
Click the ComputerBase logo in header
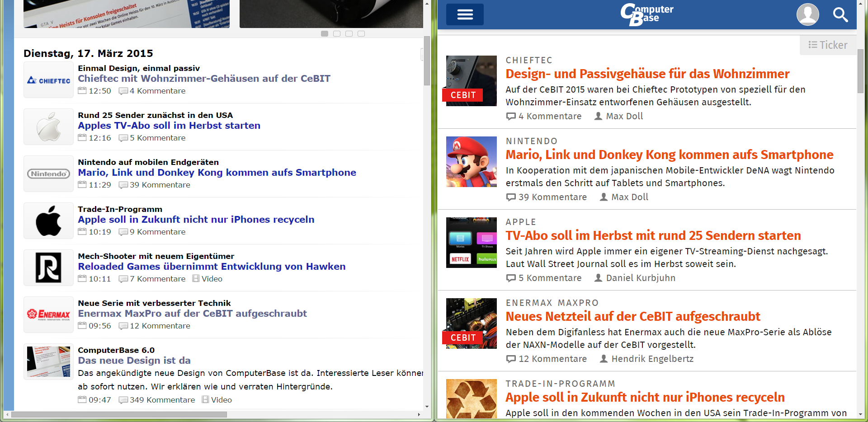[x=646, y=14]
